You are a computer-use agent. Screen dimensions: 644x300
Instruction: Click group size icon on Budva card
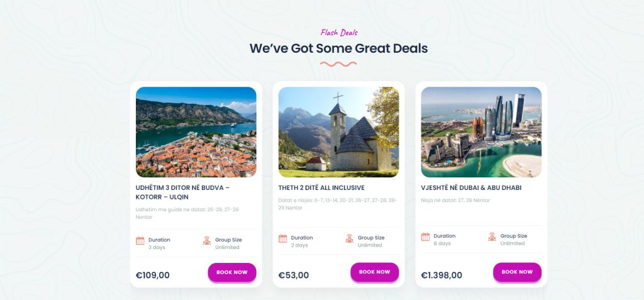pyautogui.click(x=207, y=240)
